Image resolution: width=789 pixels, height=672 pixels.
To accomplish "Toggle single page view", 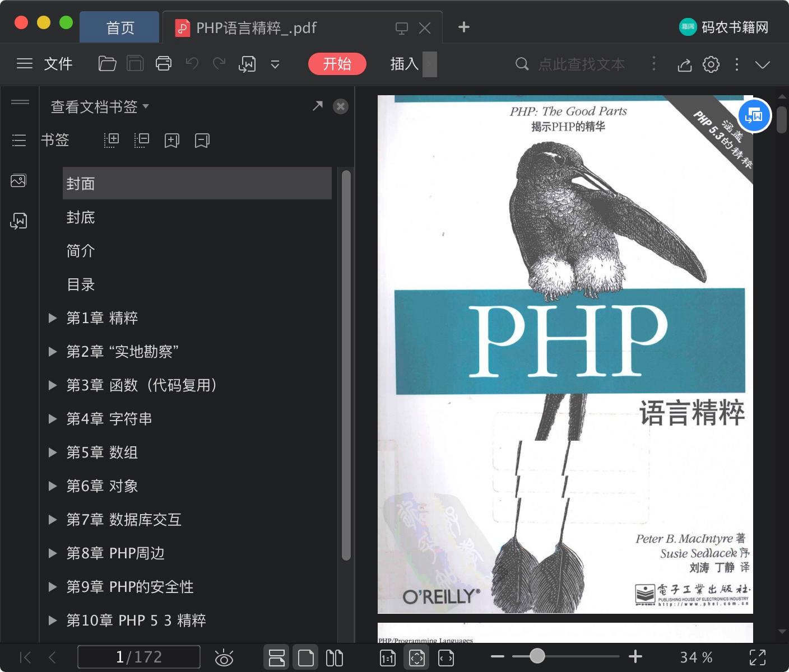I will pos(306,657).
